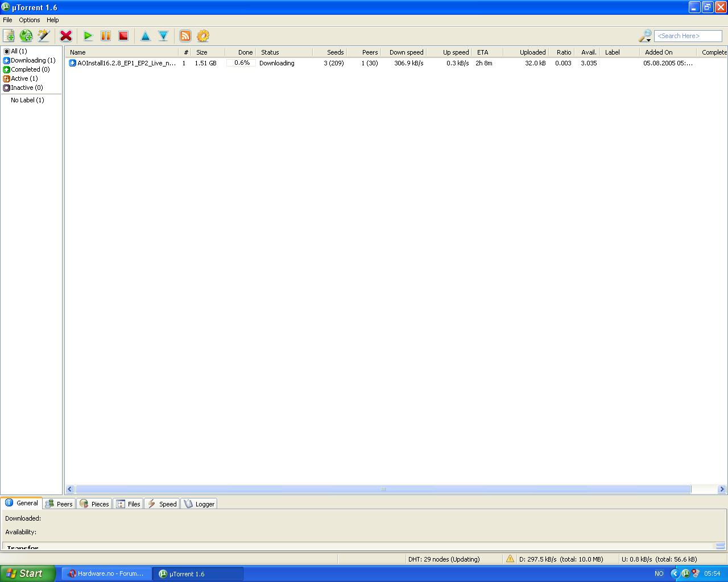
Task: Sort by the Seeds column header
Action: coord(330,52)
